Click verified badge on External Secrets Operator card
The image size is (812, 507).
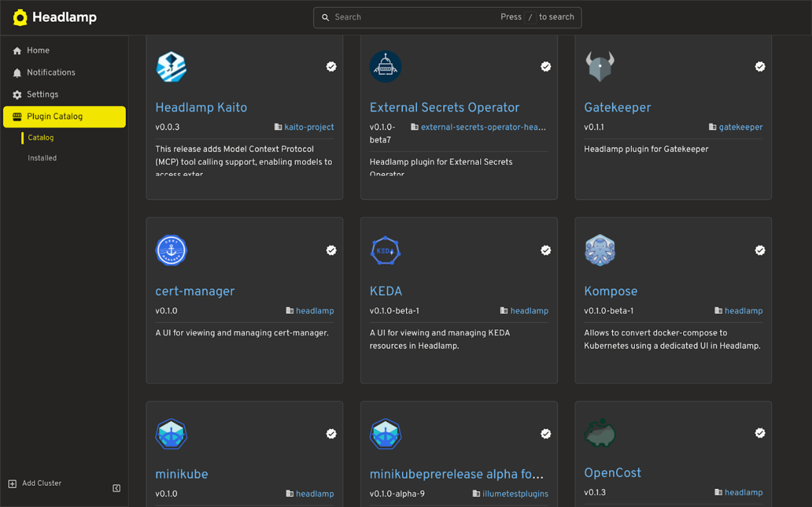pos(546,66)
